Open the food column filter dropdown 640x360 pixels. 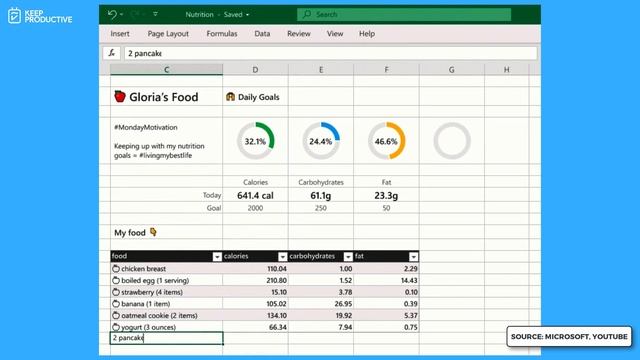coord(217,256)
